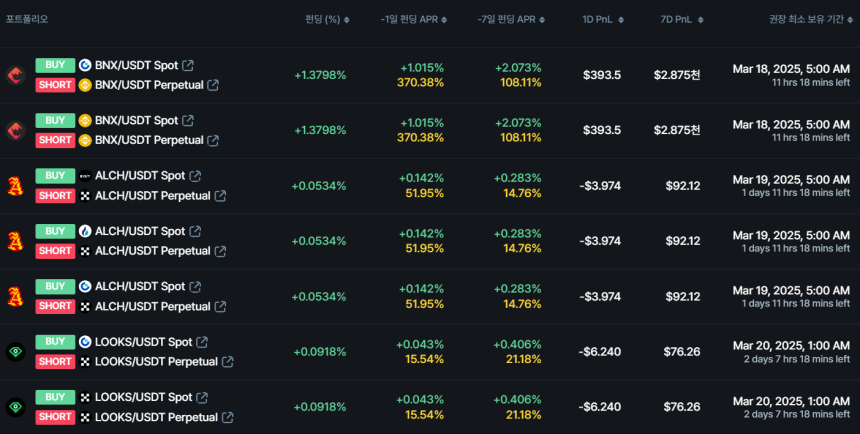Click 'Mar 20, 2025, 1:00 AM' in OKX LOOKS row

[791, 401]
